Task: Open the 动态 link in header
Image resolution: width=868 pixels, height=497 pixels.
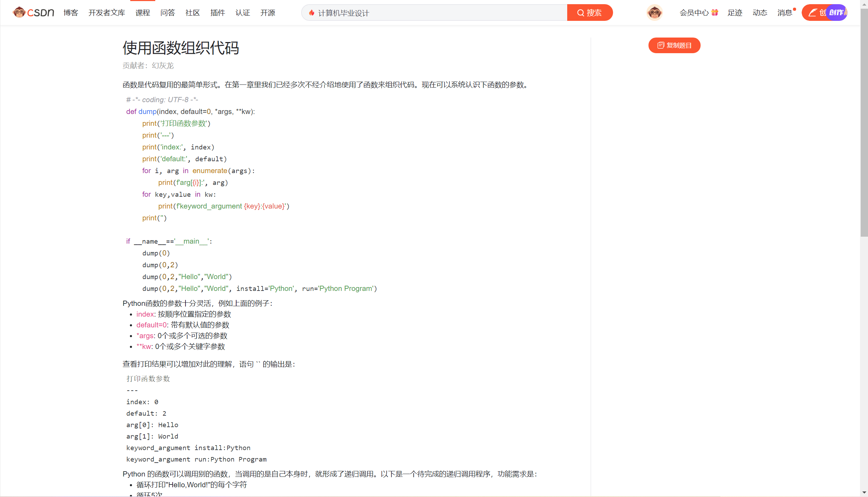Action: 760,13
